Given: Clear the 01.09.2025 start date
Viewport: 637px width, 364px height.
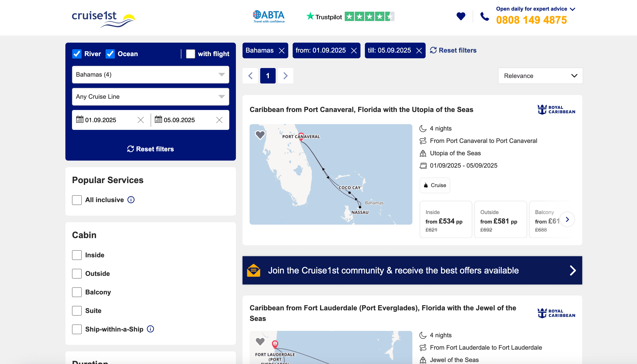Looking at the screenshot, I should click(x=141, y=120).
